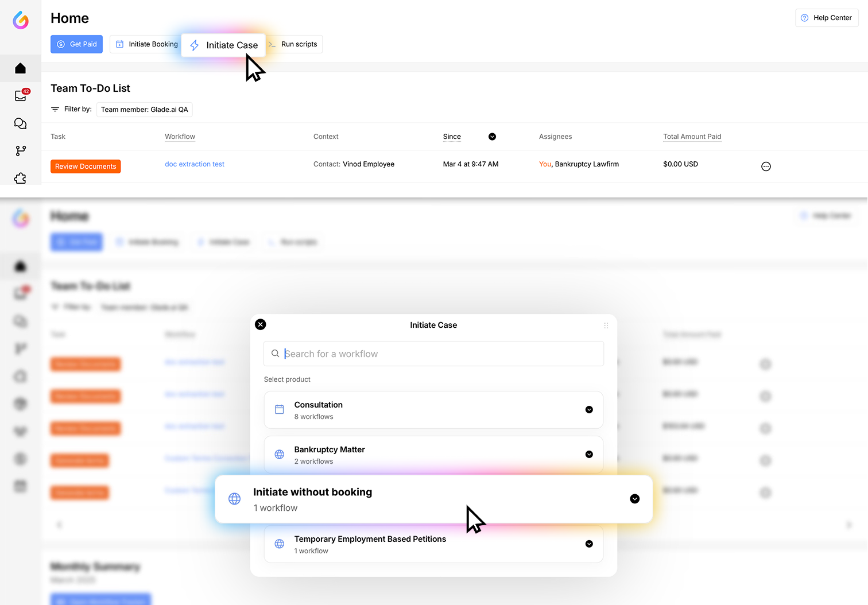Viewport: 868px width, 605px height.
Task: Expand Temporary Employment Based Petitions
Action: (x=589, y=544)
